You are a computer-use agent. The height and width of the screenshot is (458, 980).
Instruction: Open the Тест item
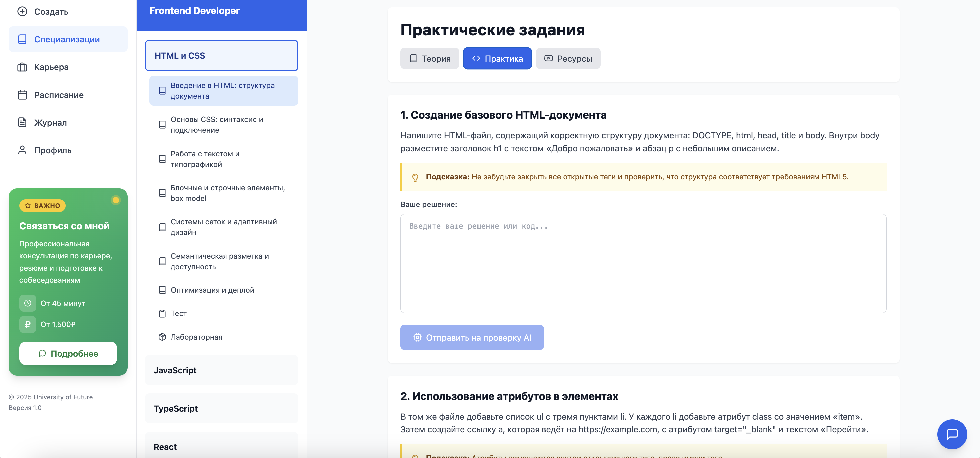pyautogui.click(x=224, y=313)
